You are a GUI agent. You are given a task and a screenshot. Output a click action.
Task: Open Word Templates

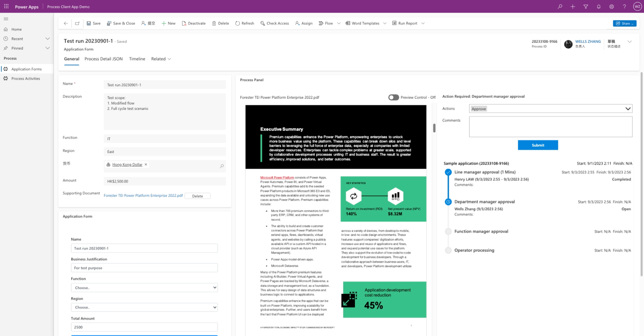[365, 23]
